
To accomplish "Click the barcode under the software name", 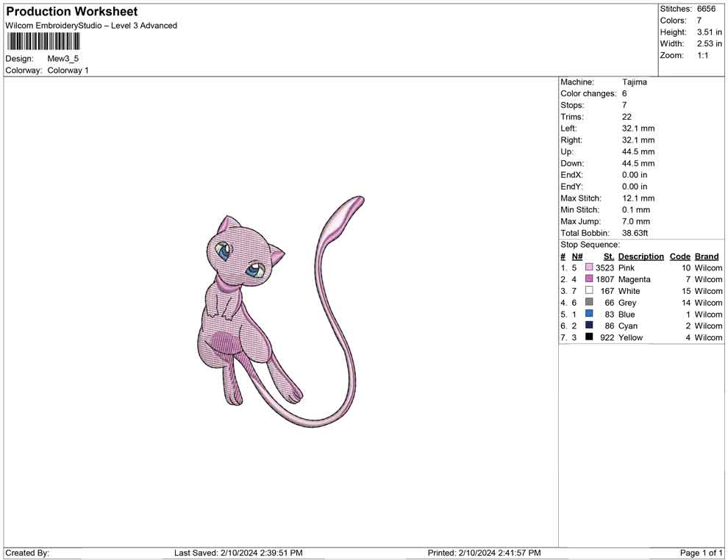I will coord(43,42).
